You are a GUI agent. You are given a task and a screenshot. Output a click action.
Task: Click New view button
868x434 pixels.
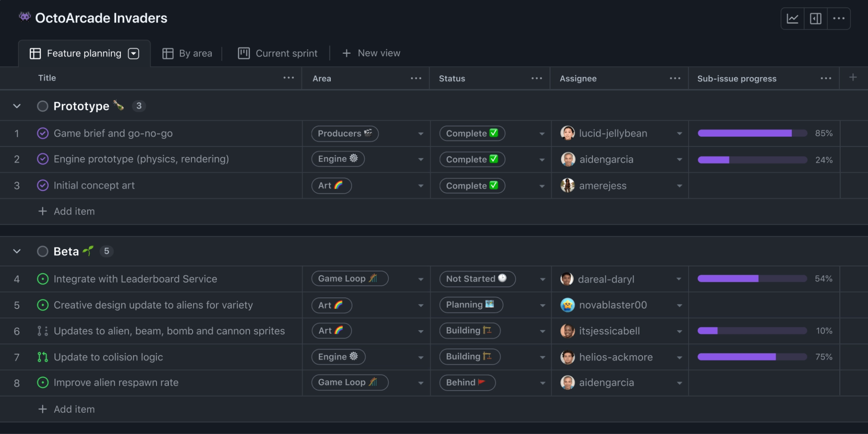tap(371, 53)
